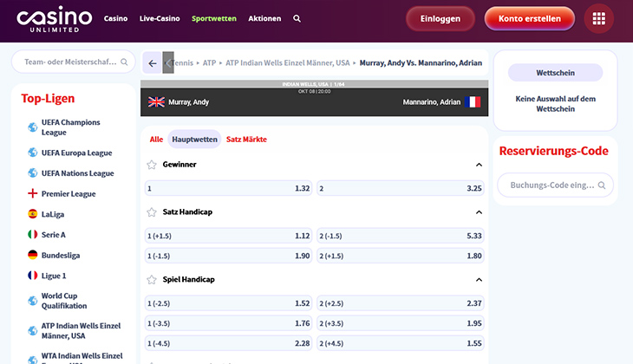Favorite the Spiel Handicap market star
This screenshot has width=633, height=364.
click(152, 280)
